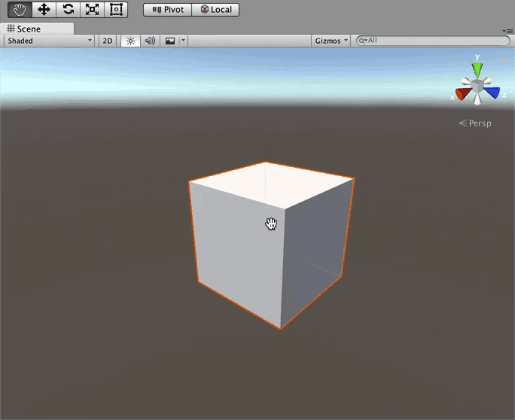Toggle the scene effects image icon
This screenshot has width=515, height=420.
click(170, 41)
